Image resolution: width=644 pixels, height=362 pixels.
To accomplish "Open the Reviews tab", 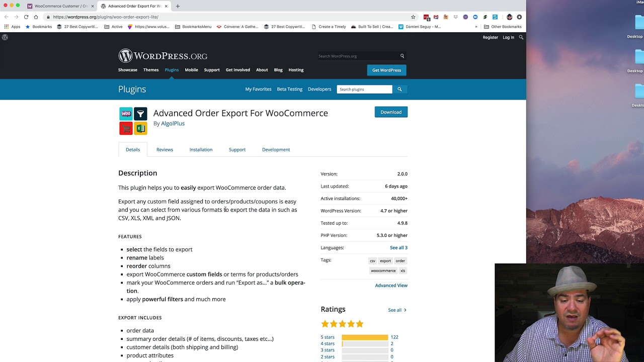I will tap(165, 149).
